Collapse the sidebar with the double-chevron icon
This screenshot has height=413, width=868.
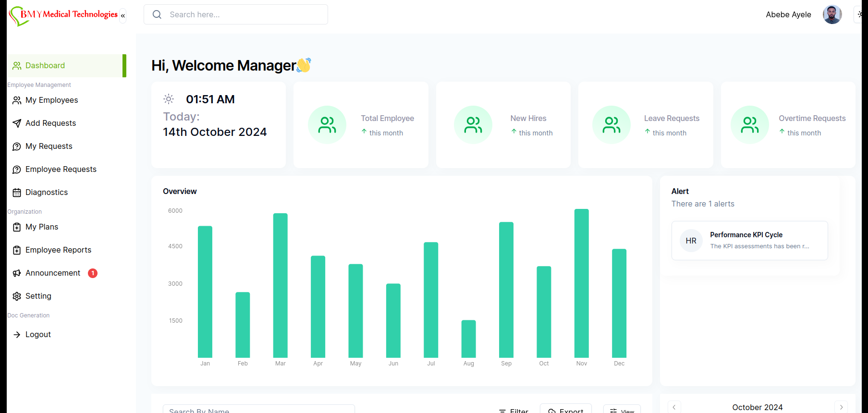(x=123, y=16)
